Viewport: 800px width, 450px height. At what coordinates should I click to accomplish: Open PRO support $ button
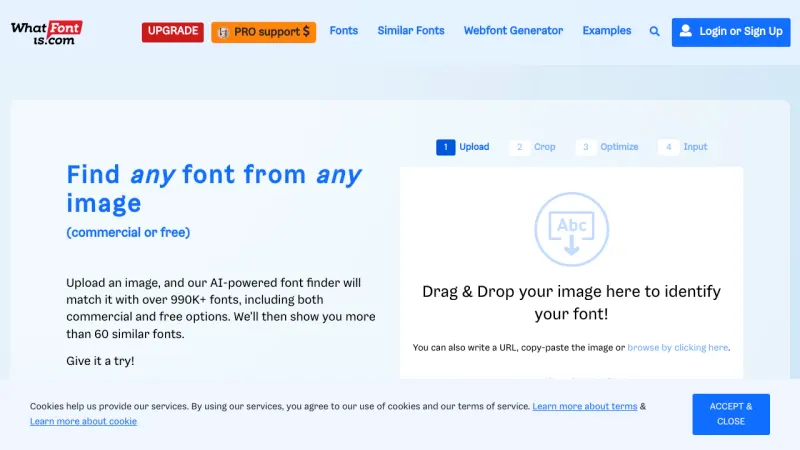(x=263, y=32)
